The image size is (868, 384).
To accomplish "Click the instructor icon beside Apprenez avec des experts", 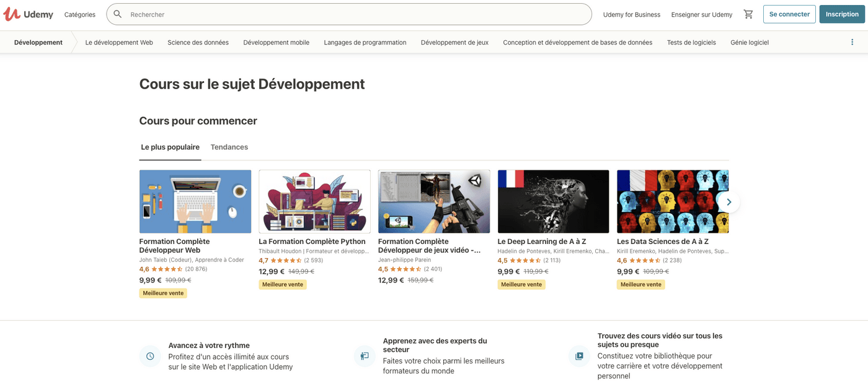I will pos(365,356).
